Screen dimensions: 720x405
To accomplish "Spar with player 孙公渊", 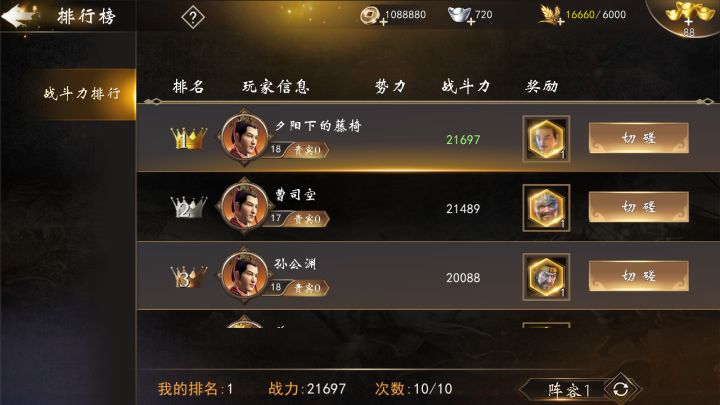I will coord(639,276).
